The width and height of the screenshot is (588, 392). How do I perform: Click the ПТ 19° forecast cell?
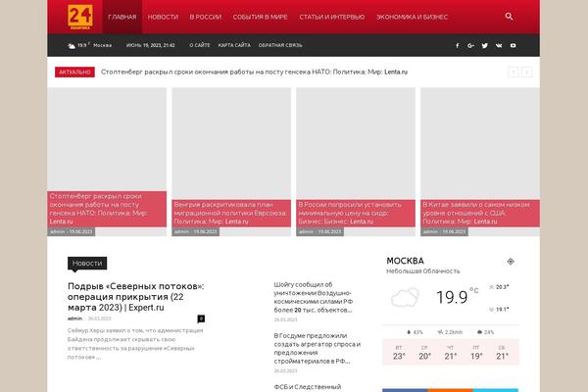point(476,353)
